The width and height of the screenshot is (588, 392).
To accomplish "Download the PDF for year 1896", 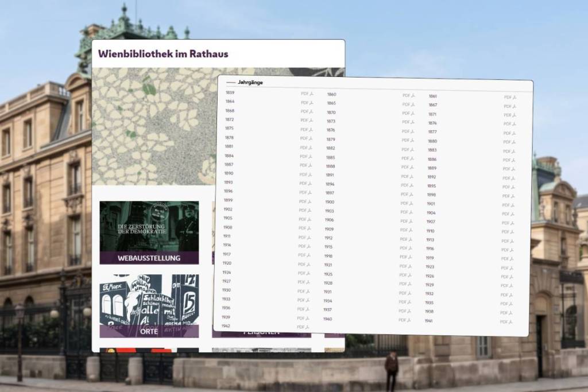I will (305, 192).
